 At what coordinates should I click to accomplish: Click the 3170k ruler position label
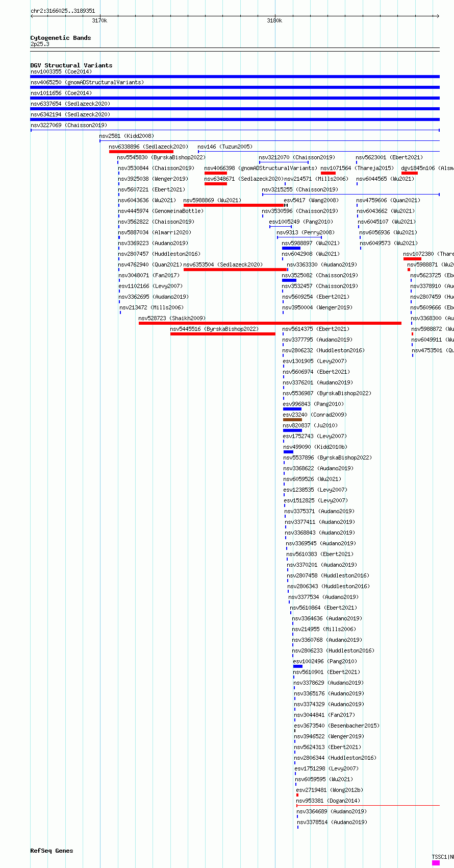(99, 20)
